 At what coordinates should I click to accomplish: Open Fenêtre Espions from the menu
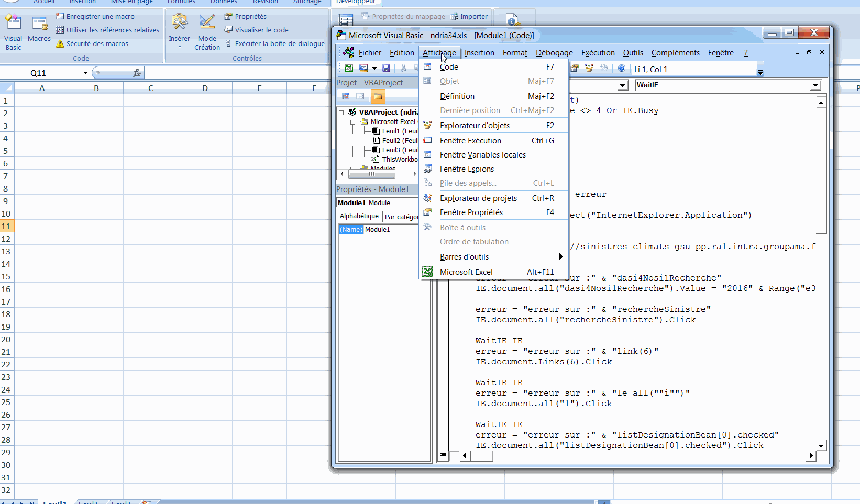pyautogui.click(x=494, y=169)
